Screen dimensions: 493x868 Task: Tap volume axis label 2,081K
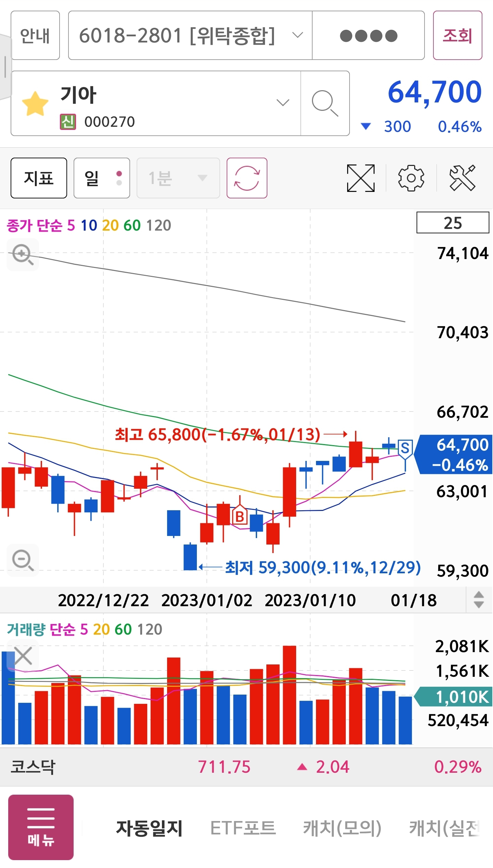462,646
